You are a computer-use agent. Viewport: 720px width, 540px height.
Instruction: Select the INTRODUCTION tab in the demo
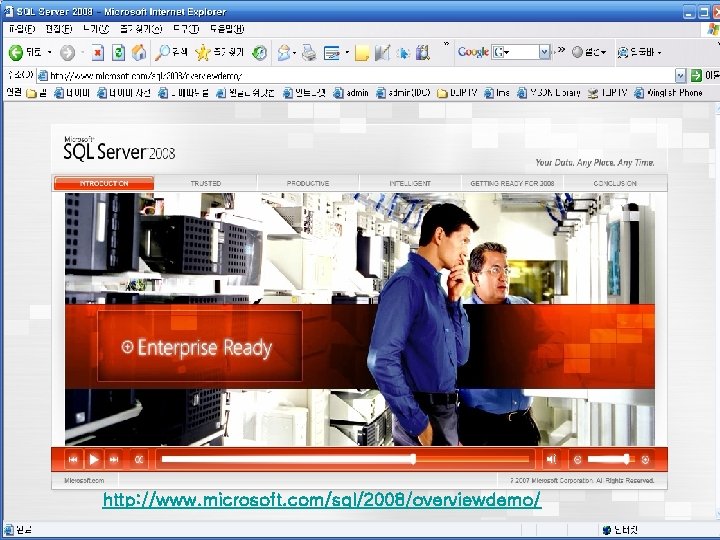click(104, 183)
